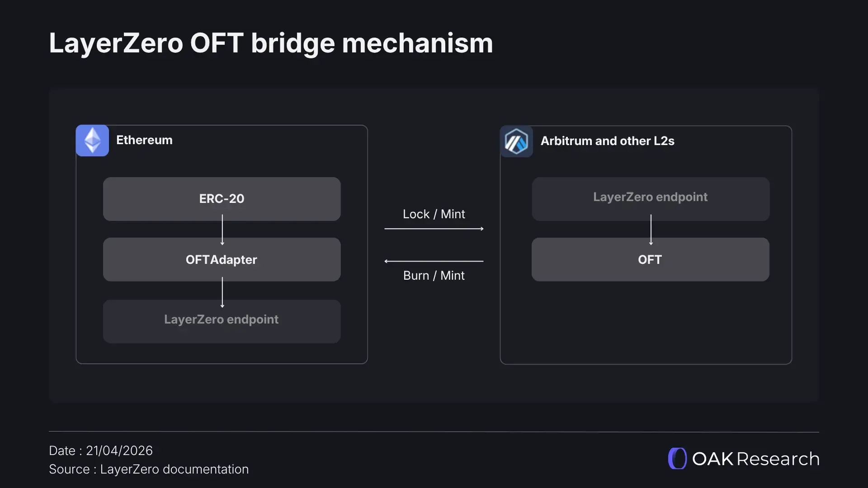Click the Arbitrum and other L2s label

tap(607, 141)
